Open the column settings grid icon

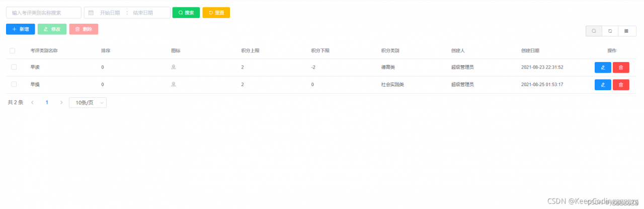click(x=626, y=31)
